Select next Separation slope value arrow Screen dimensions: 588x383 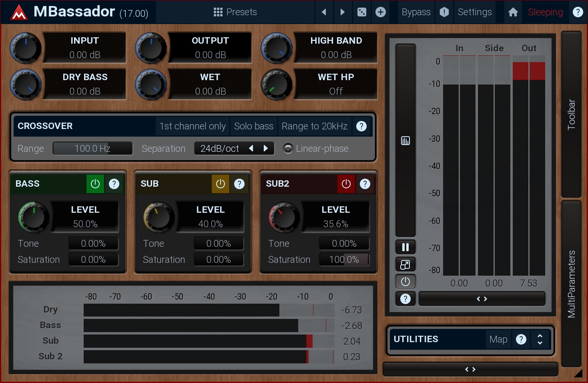pos(265,149)
